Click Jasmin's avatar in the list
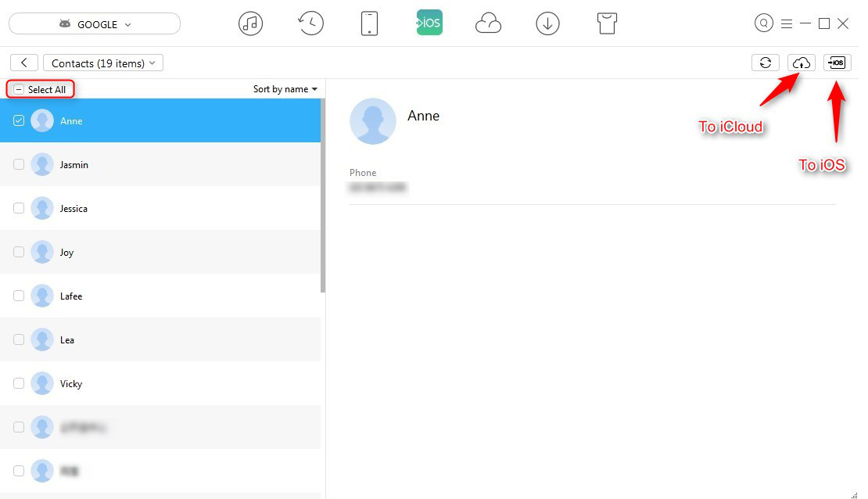This screenshot has height=499, width=868. pos(42,164)
